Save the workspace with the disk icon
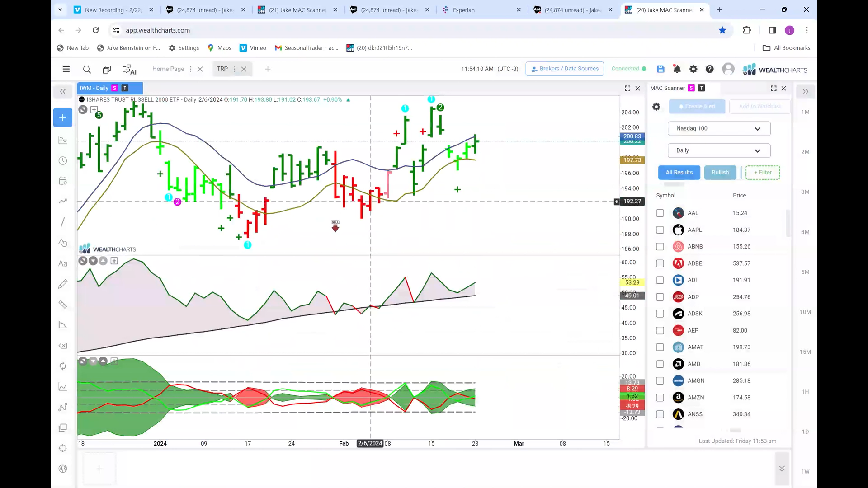Viewport: 868px width, 488px height. coord(660,69)
